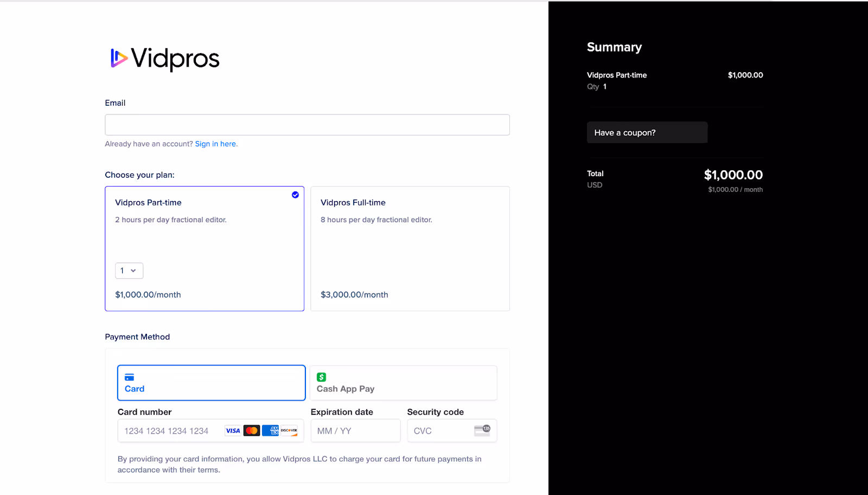The image size is (868, 495).
Task: Click the Payment Method heading
Action: click(137, 337)
